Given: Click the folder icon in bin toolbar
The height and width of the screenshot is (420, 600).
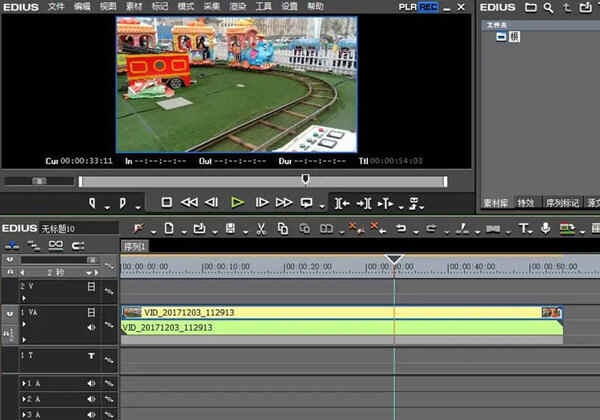Looking at the screenshot, I should (x=531, y=7).
